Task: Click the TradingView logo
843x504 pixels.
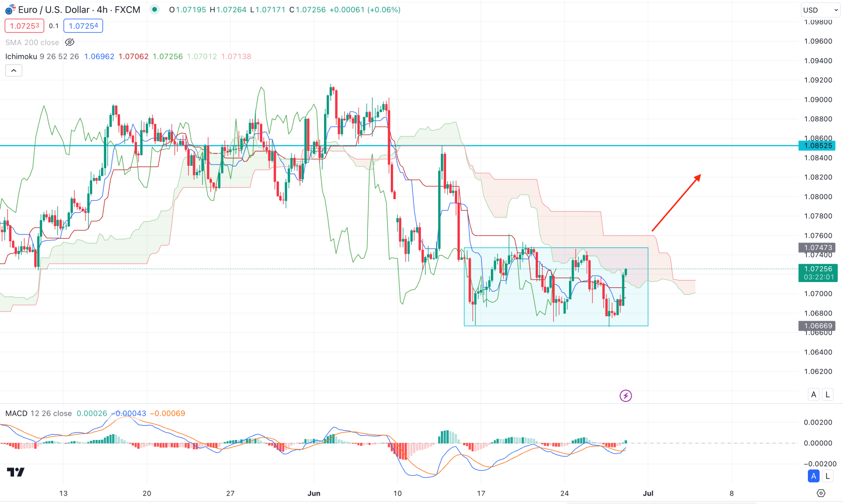Action: click(x=16, y=472)
